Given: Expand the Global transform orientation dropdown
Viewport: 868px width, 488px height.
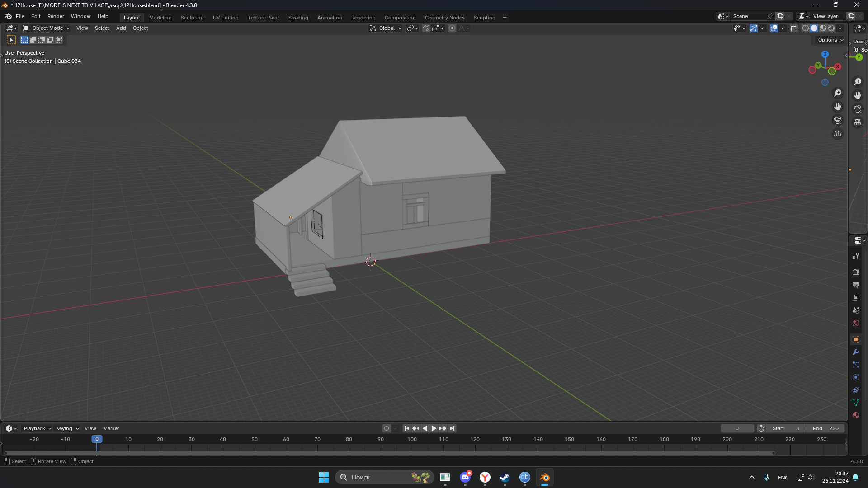Looking at the screenshot, I should [x=386, y=28].
